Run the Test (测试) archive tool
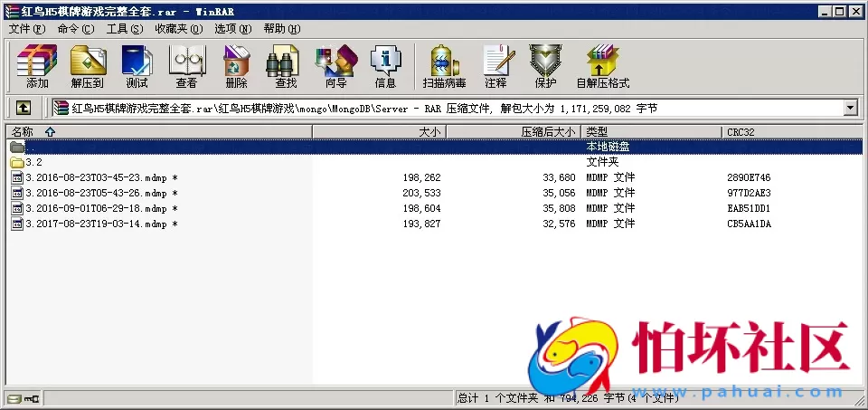The width and height of the screenshot is (868, 410). tap(137, 66)
